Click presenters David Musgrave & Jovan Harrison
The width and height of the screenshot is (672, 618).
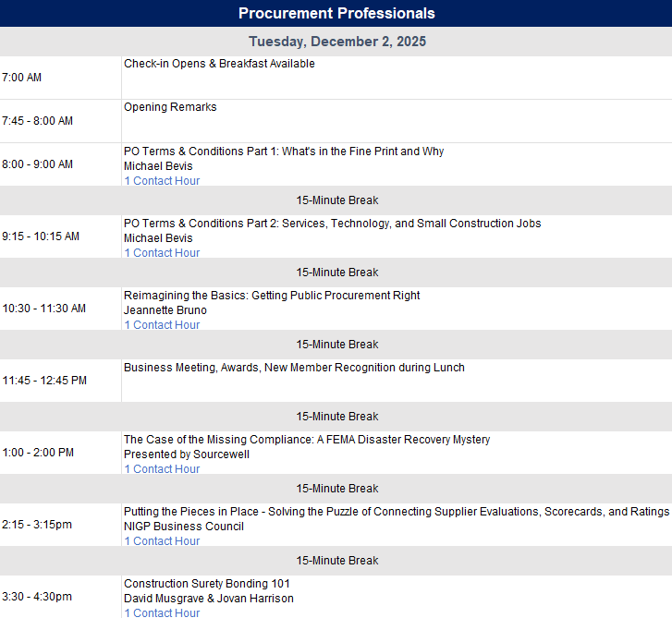(209, 599)
